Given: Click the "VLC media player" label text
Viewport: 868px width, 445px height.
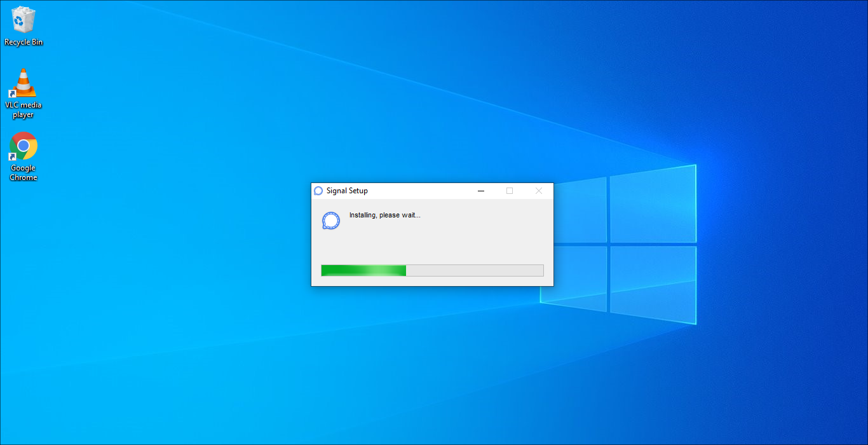Looking at the screenshot, I should (24, 110).
